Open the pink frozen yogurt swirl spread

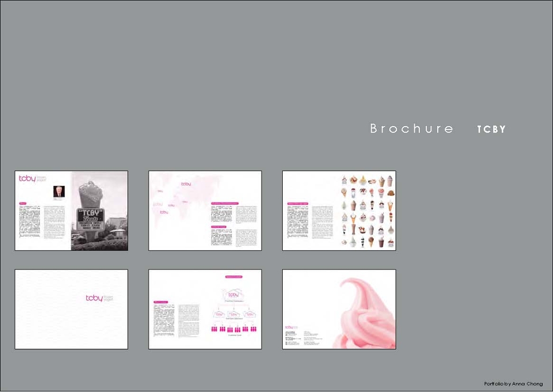pos(339,309)
